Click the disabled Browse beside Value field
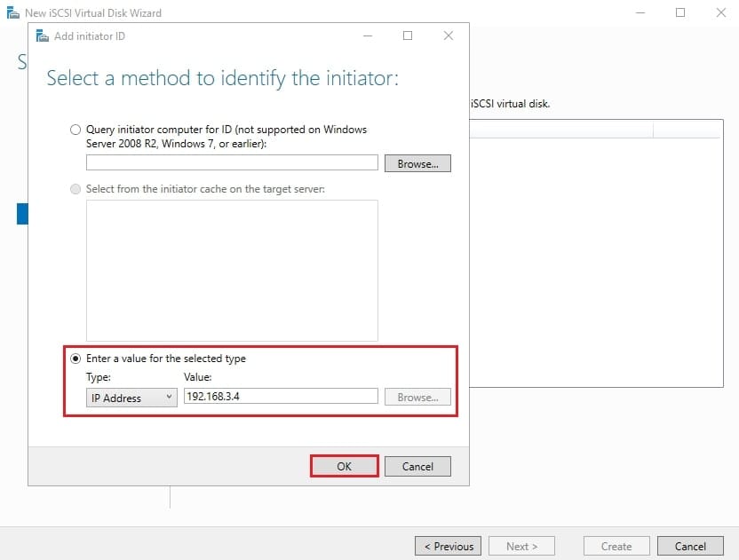 tap(417, 397)
